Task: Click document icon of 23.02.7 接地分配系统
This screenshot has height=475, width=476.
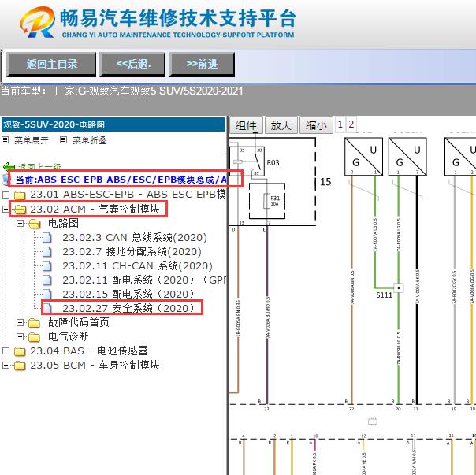Action: [x=47, y=252]
